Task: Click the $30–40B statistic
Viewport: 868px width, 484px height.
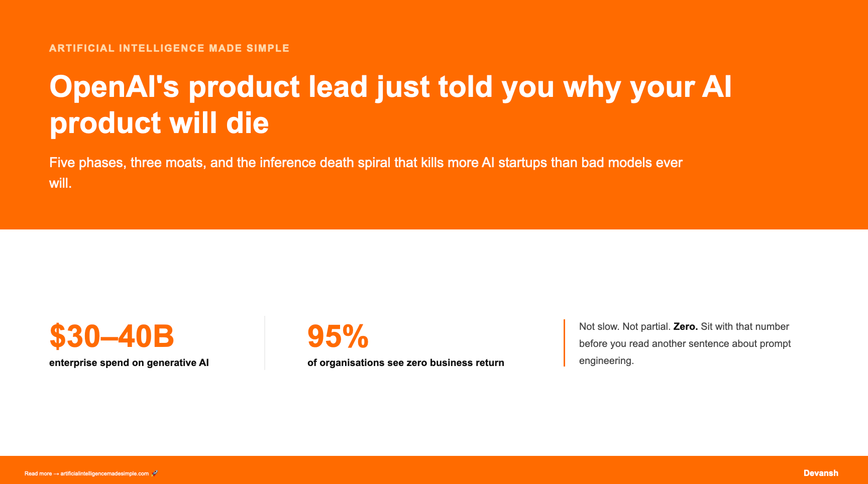Action: tap(112, 336)
